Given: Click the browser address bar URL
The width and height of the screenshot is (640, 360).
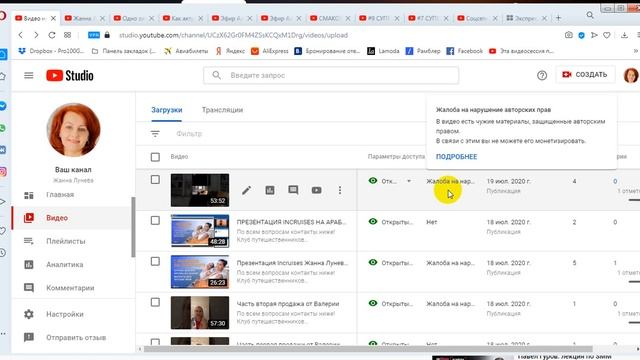Looking at the screenshot, I should click(233, 36).
